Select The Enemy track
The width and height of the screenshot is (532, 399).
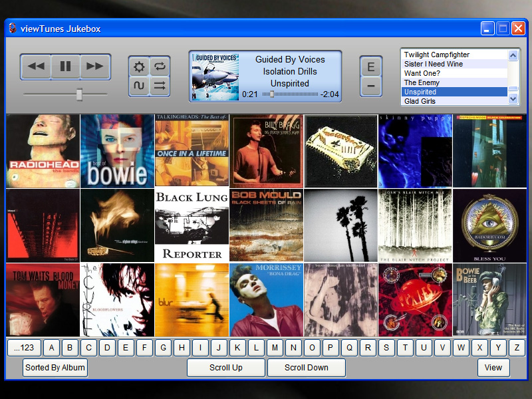pos(454,82)
